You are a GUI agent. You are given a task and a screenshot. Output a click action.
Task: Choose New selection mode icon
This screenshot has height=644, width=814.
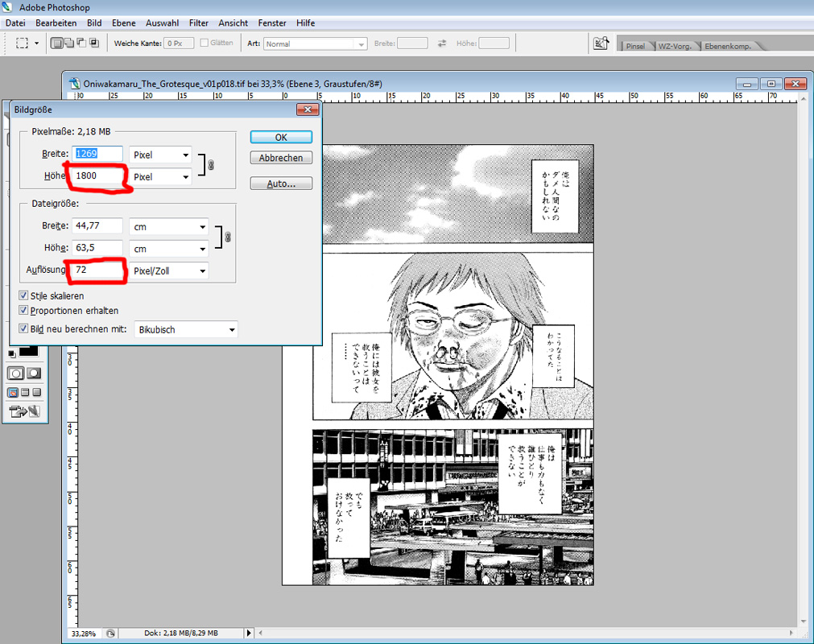coord(56,43)
